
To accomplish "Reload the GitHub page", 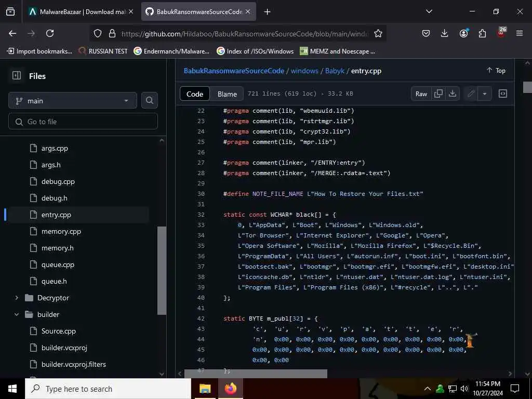I will pyautogui.click(x=50, y=33).
